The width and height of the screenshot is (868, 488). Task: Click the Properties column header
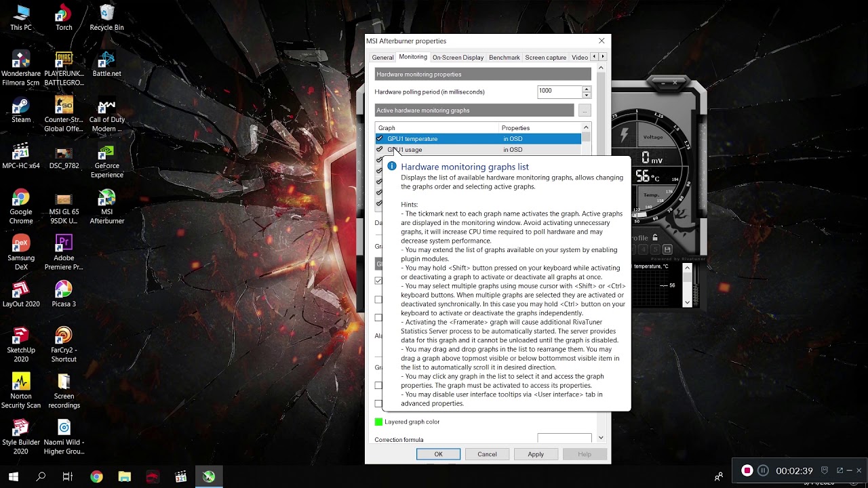tap(540, 127)
